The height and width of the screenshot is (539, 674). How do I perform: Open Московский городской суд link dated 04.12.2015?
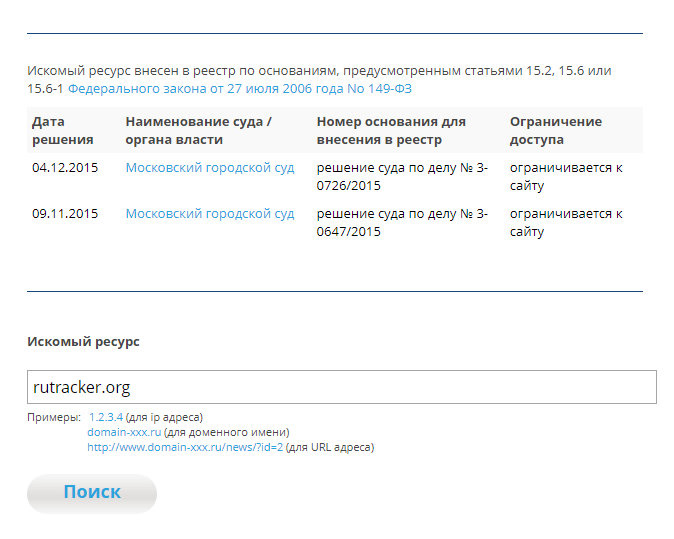pyautogui.click(x=210, y=168)
